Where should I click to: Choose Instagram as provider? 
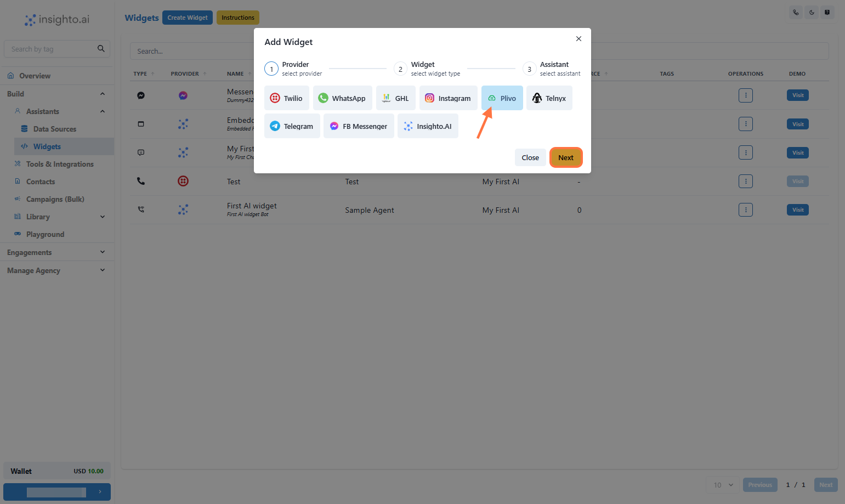(x=448, y=98)
